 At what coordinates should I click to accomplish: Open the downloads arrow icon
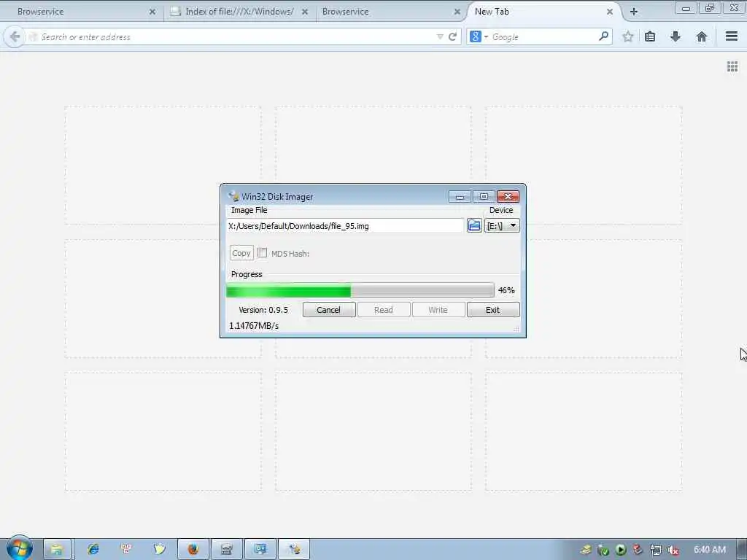click(676, 36)
